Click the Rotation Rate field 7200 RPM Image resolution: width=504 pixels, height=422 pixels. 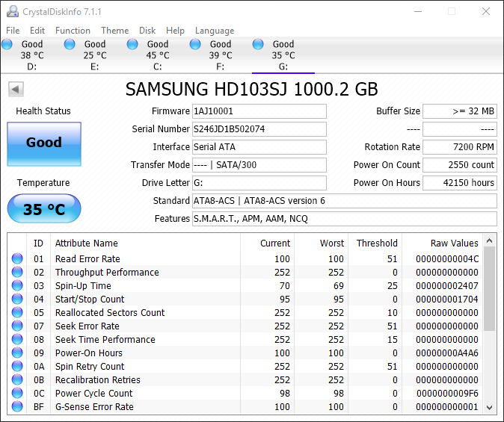[460, 147]
